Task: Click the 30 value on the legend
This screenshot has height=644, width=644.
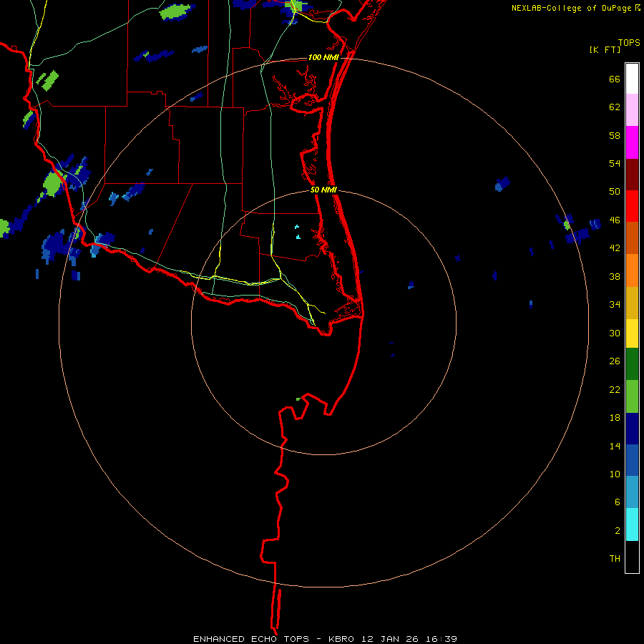Action: tap(615, 333)
